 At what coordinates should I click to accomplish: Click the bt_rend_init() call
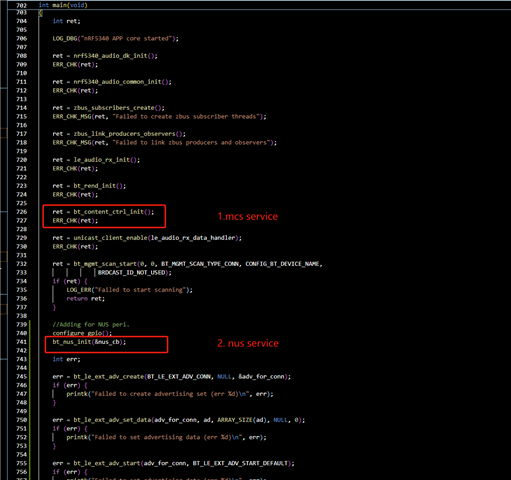(100, 186)
